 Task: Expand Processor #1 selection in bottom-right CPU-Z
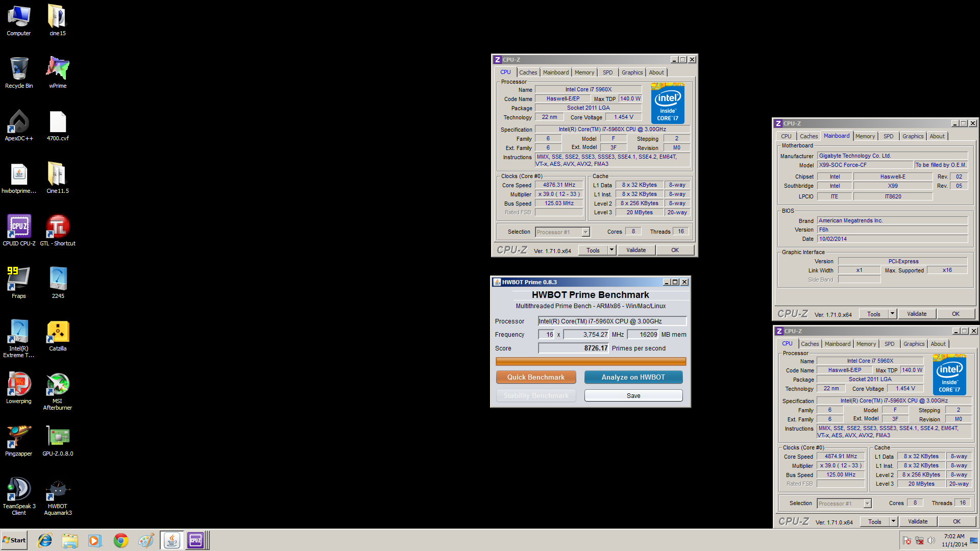point(867,504)
